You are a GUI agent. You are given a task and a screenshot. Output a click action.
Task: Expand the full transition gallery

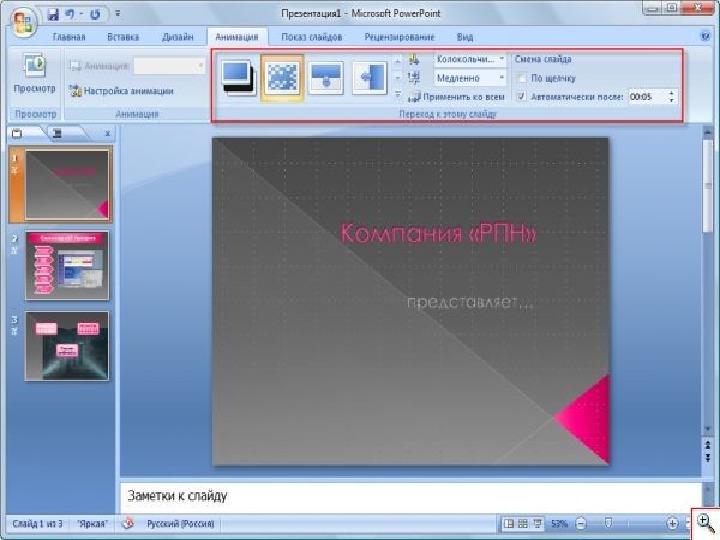[x=398, y=95]
